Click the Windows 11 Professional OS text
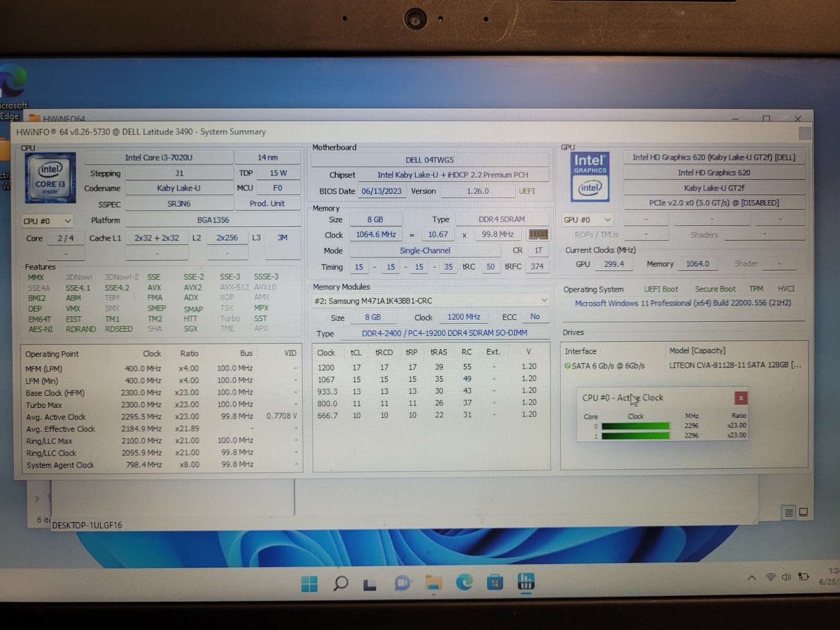The height and width of the screenshot is (630, 840). (x=683, y=303)
